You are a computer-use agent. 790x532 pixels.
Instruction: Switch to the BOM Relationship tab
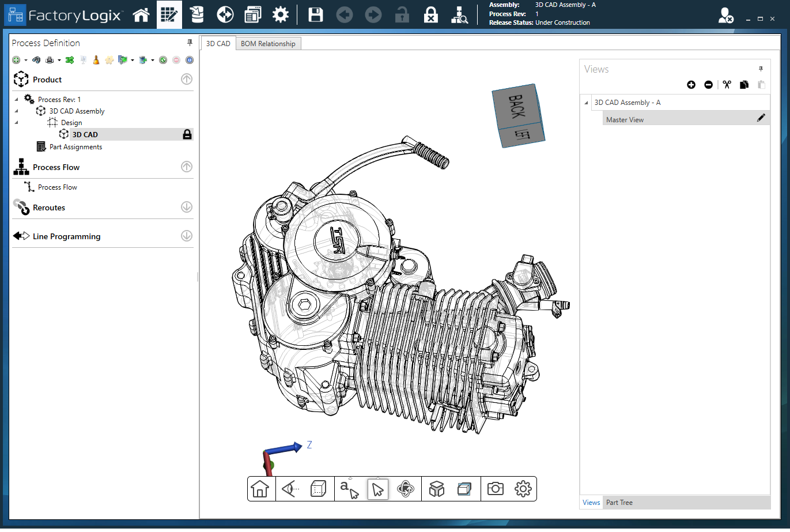click(x=268, y=44)
